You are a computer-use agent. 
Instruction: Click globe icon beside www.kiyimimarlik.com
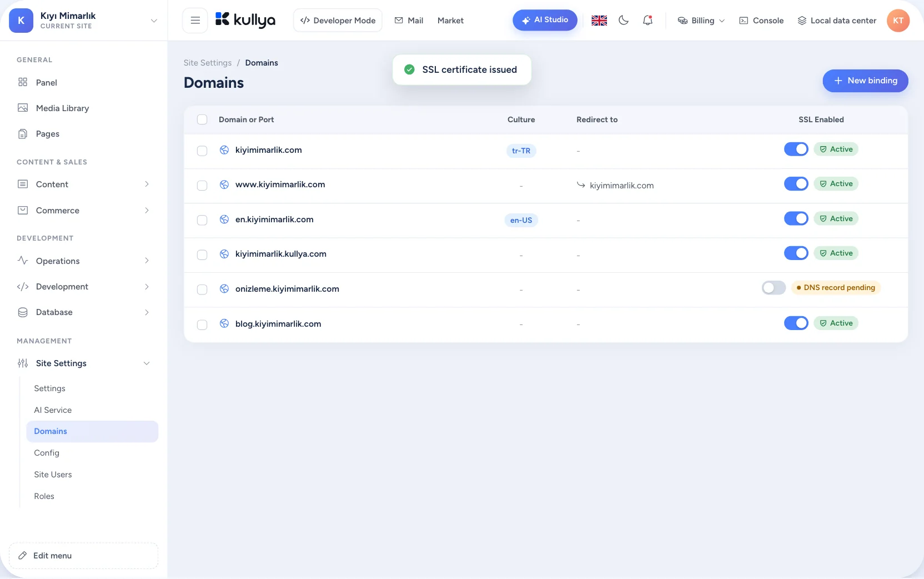[x=224, y=184]
